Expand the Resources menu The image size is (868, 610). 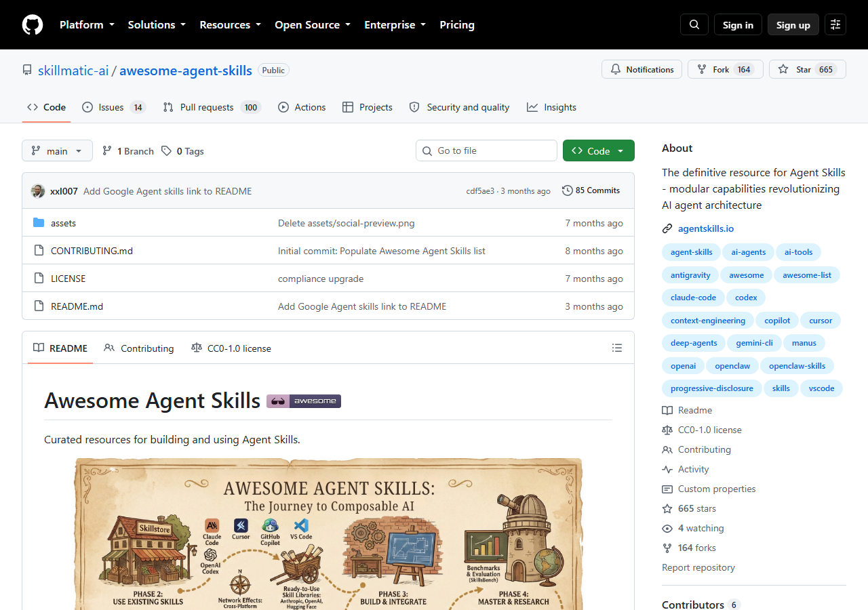point(230,24)
